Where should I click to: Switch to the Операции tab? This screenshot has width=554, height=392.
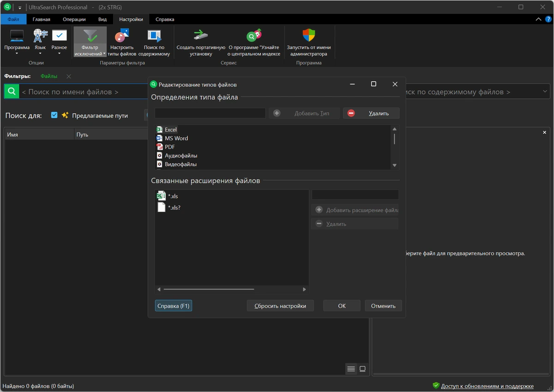click(x=74, y=19)
